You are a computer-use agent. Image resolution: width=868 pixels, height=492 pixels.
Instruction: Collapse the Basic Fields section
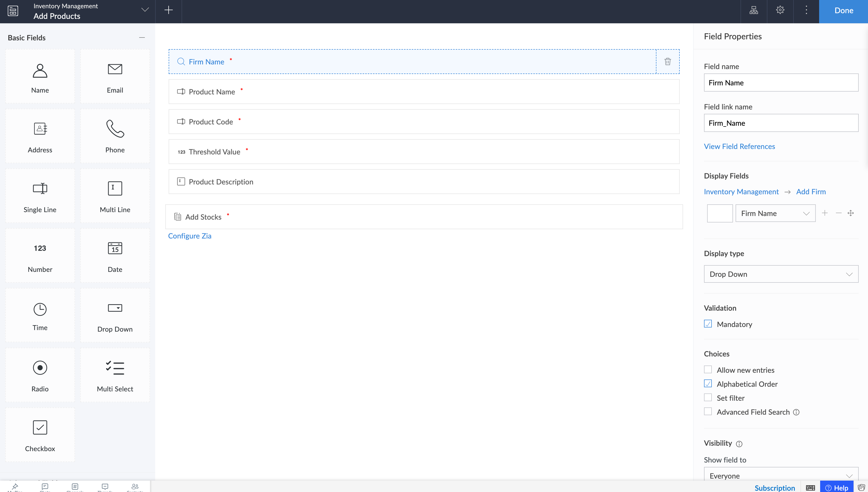click(142, 38)
